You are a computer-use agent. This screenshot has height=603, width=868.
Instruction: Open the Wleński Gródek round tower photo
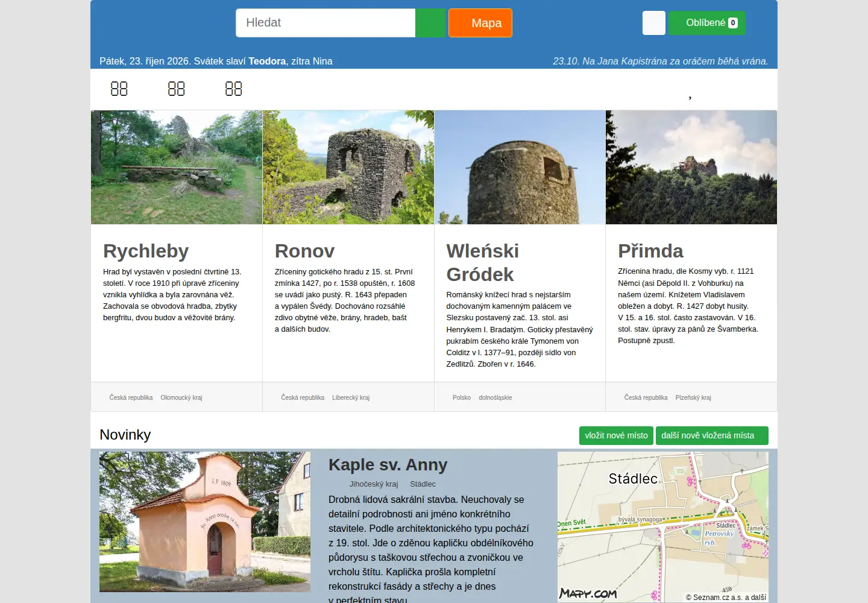point(520,167)
